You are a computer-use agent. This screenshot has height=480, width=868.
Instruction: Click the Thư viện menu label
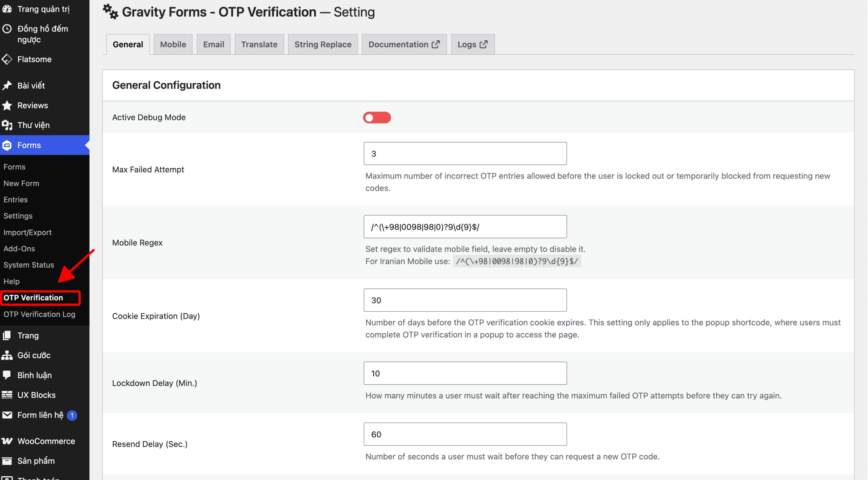point(33,125)
